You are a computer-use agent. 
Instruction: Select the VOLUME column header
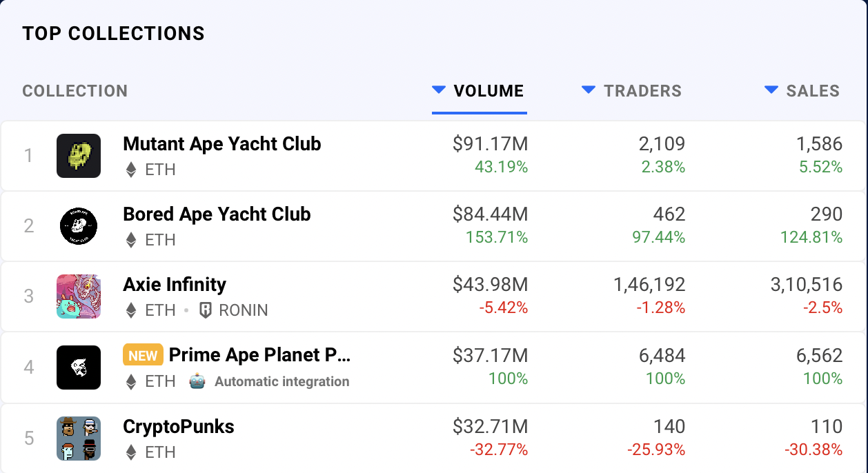click(489, 91)
